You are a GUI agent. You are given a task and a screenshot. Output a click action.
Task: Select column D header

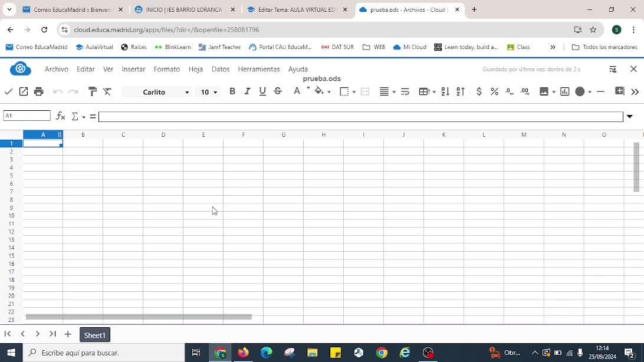[163, 134]
